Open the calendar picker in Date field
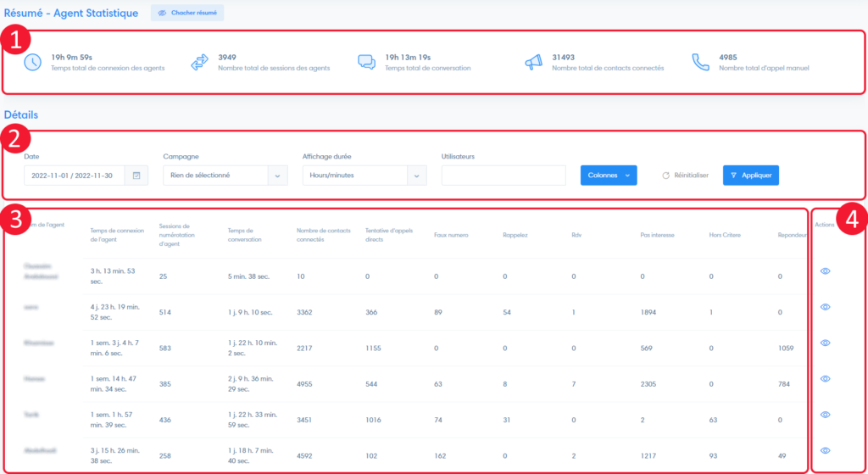The height and width of the screenshot is (474, 868). (x=136, y=176)
